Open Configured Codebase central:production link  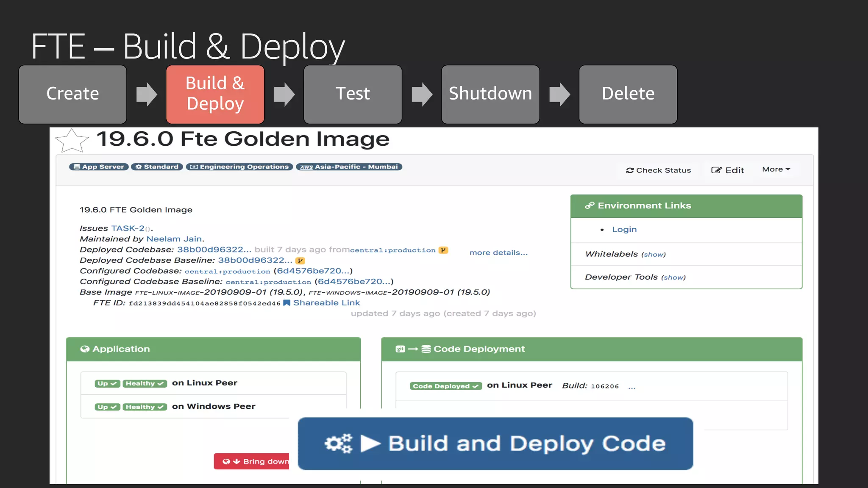point(227,272)
